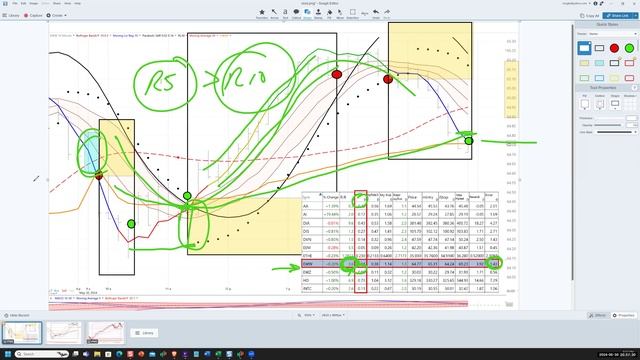Viewport: 640px width, 360px height.
Task: Select the Text tool
Action: 285,13
